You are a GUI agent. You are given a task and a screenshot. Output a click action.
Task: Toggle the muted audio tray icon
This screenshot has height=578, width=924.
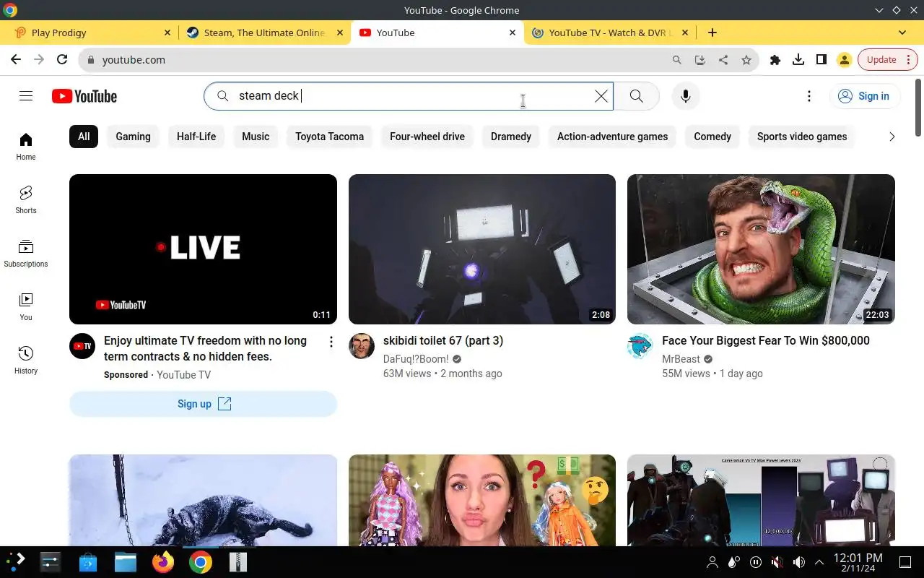[x=777, y=562]
